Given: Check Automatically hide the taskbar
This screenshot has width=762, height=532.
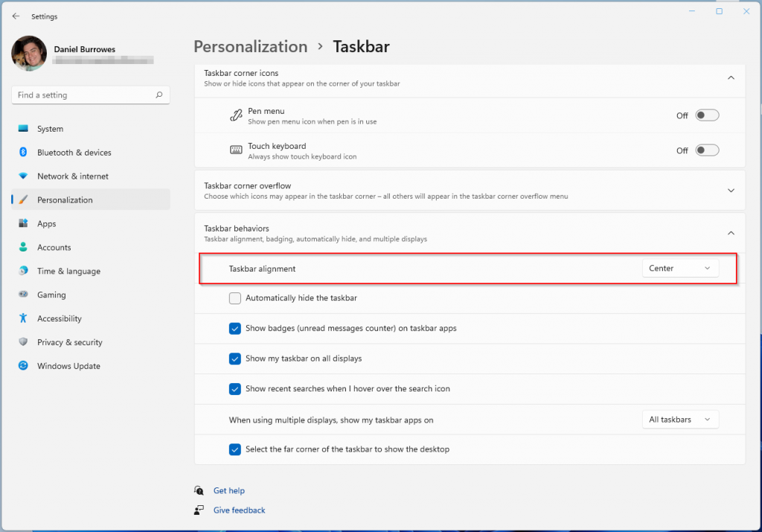Looking at the screenshot, I should tap(234, 298).
